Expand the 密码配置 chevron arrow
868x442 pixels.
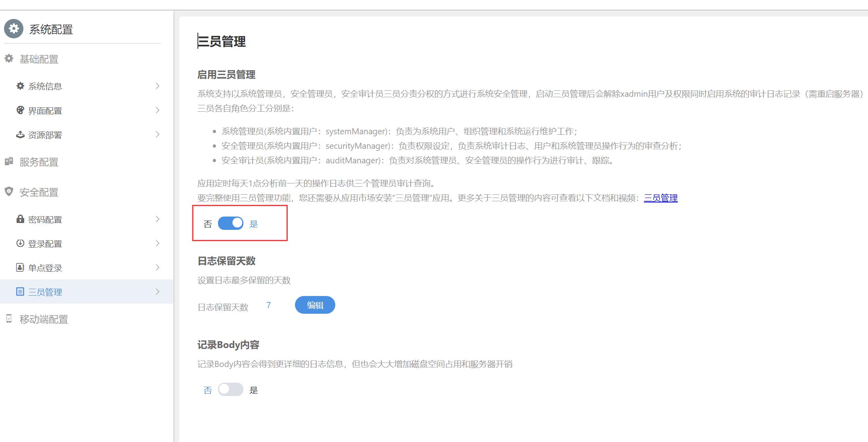[x=158, y=219]
